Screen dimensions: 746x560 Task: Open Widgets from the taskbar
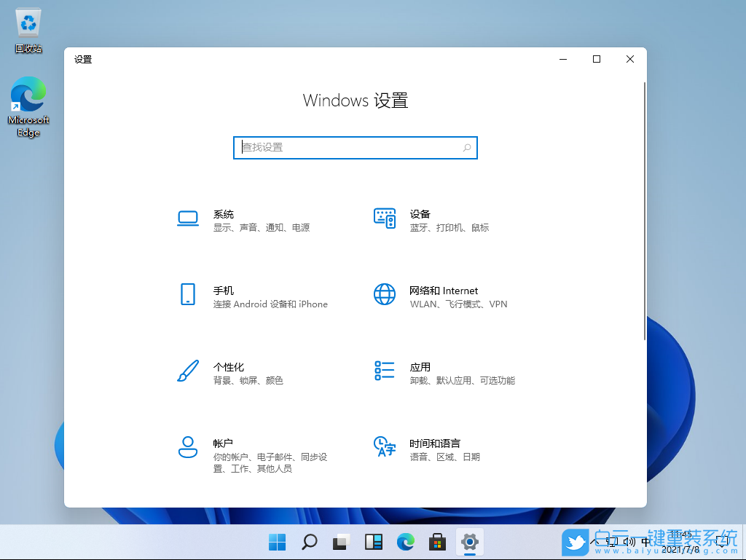pos(373,543)
